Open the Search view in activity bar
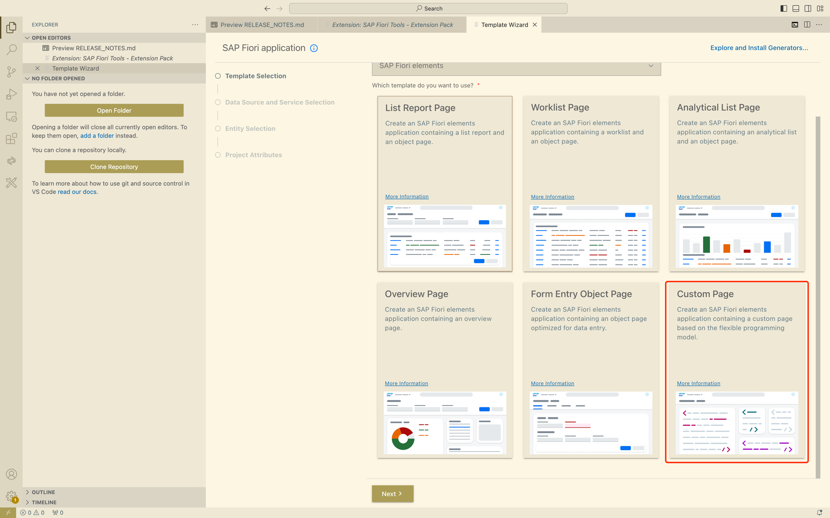The image size is (830, 518). pyautogui.click(x=11, y=49)
